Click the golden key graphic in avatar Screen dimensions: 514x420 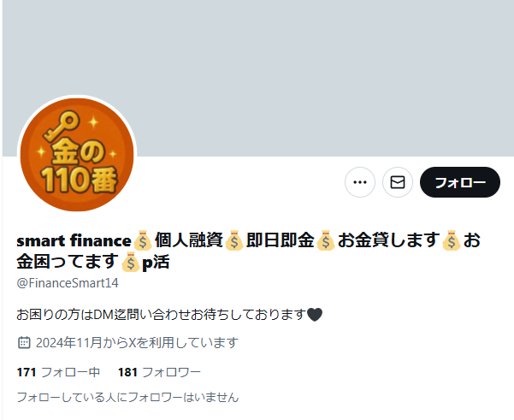pyautogui.click(x=62, y=126)
